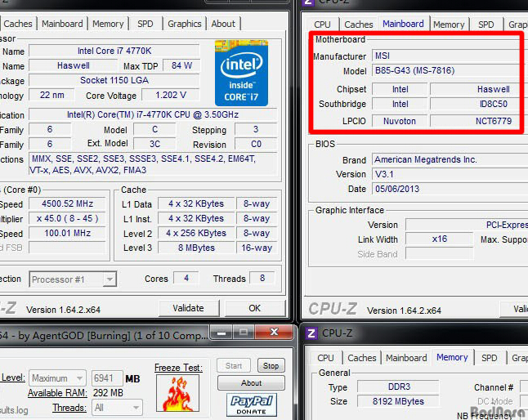
Task: Click the CPU-Z icon in the bottom-right window's title bar
Action: [311, 333]
